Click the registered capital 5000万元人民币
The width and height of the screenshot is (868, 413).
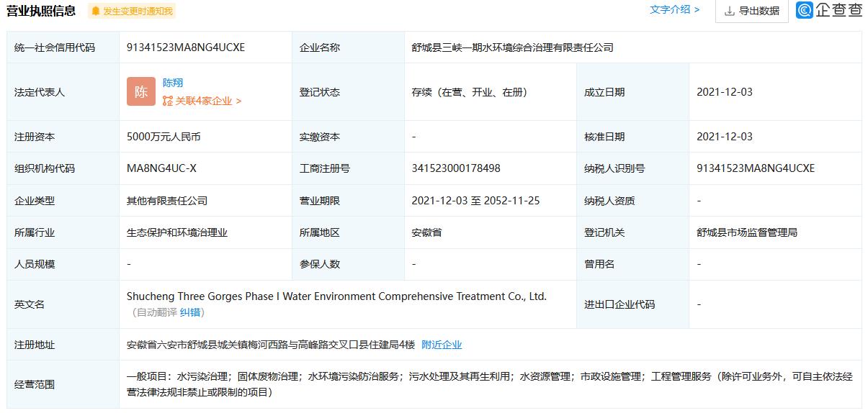[x=164, y=137]
